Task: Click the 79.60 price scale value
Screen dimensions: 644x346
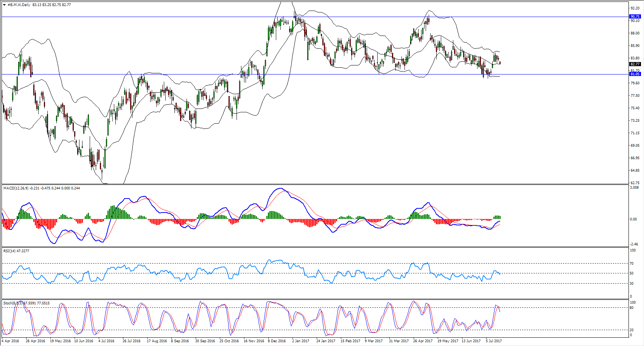Action: [x=635, y=83]
